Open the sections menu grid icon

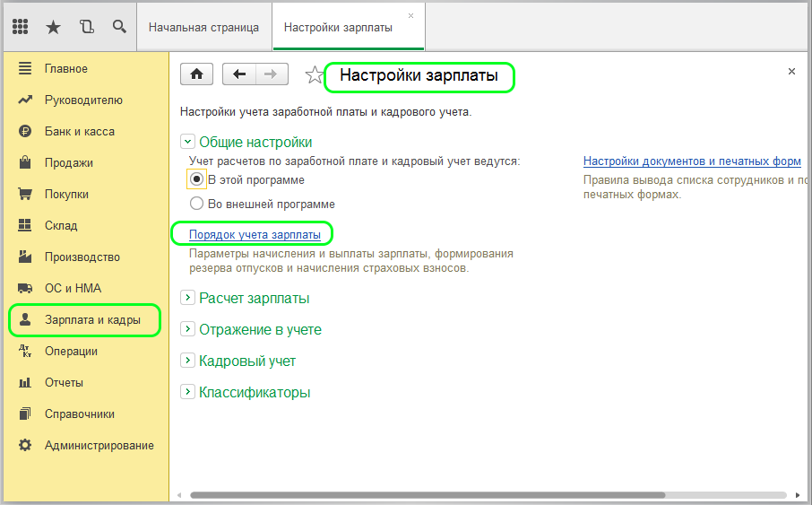pos(21,27)
